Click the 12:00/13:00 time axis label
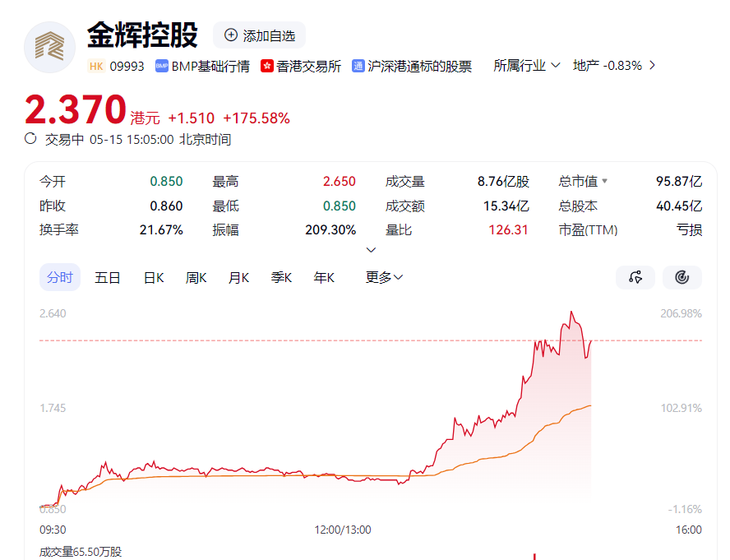The height and width of the screenshot is (560, 730). [343, 530]
